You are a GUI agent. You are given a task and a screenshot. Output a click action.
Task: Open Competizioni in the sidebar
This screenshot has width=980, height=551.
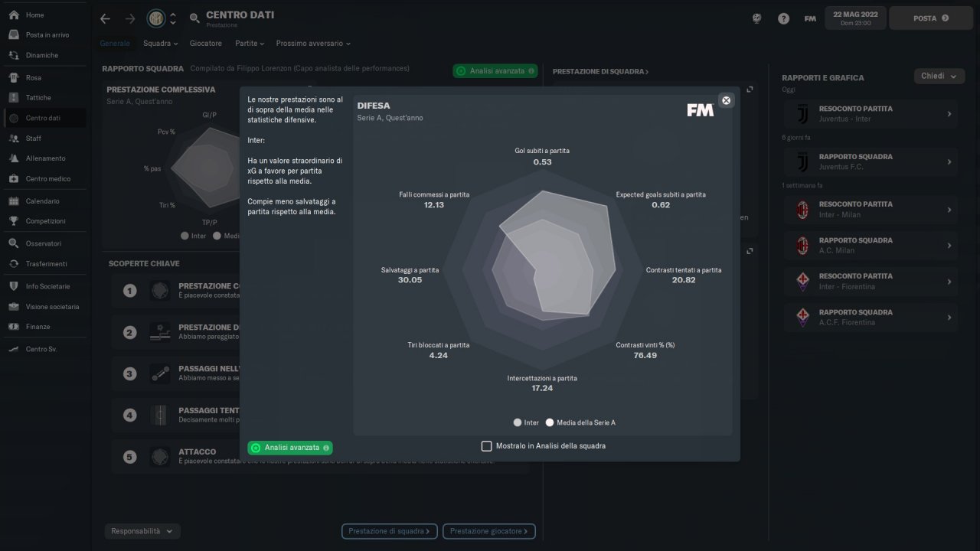(x=44, y=221)
